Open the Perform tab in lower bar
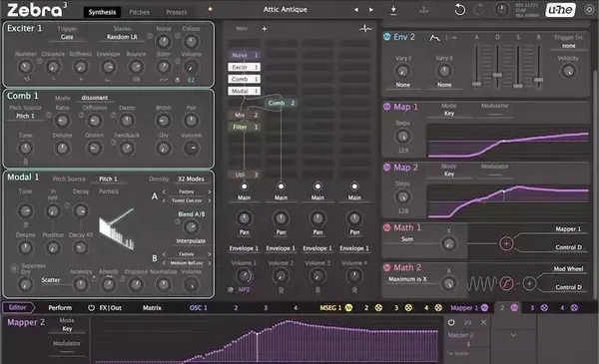Viewport: 599px width, 364px height. [x=60, y=307]
